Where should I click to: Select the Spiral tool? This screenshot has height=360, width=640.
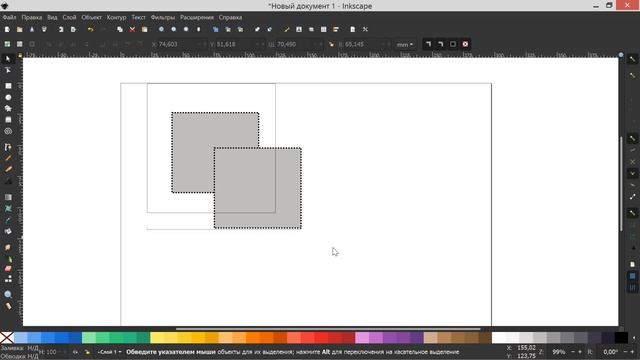point(8,131)
